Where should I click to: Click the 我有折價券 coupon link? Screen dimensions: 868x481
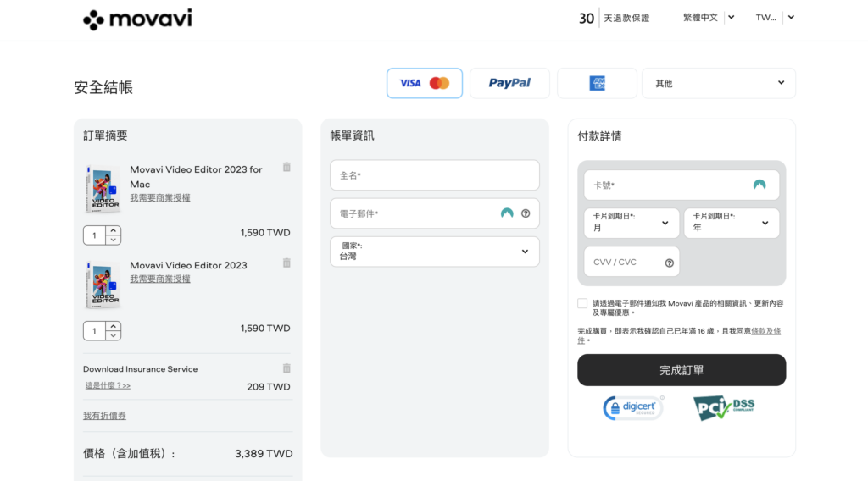click(x=104, y=416)
